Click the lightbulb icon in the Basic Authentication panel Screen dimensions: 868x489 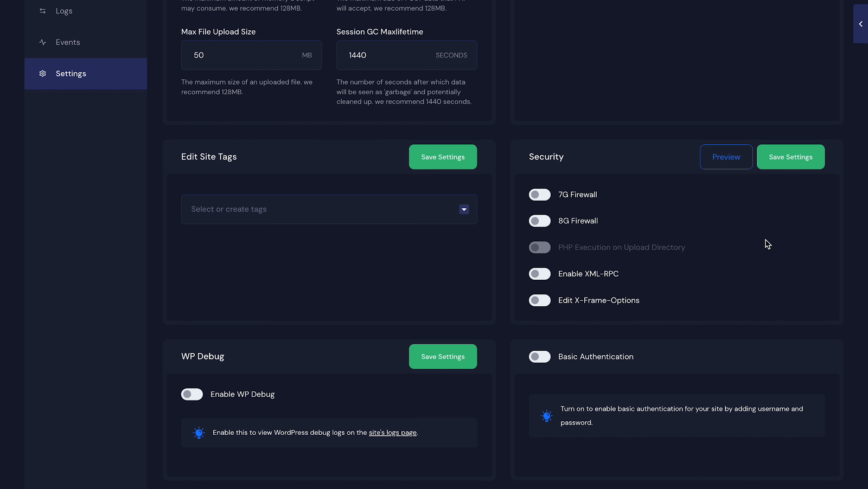[x=546, y=416]
